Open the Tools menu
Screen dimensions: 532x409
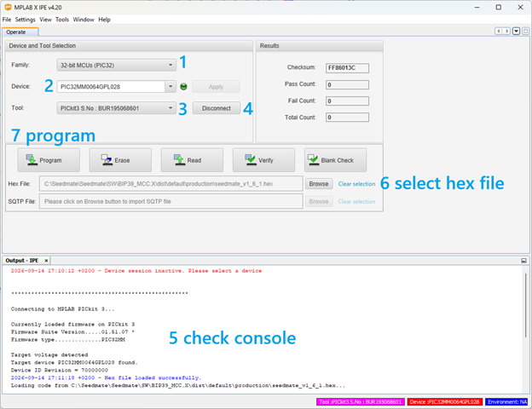[x=62, y=20]
